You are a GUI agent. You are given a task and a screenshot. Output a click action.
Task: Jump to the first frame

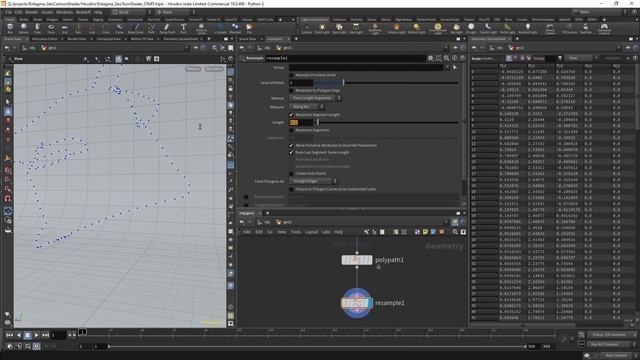(9, 335)
